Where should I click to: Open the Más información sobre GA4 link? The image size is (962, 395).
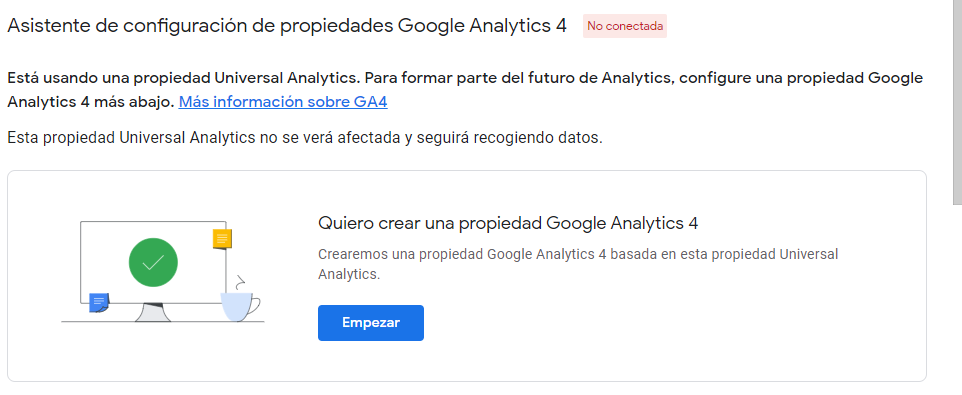coord(283,102)
